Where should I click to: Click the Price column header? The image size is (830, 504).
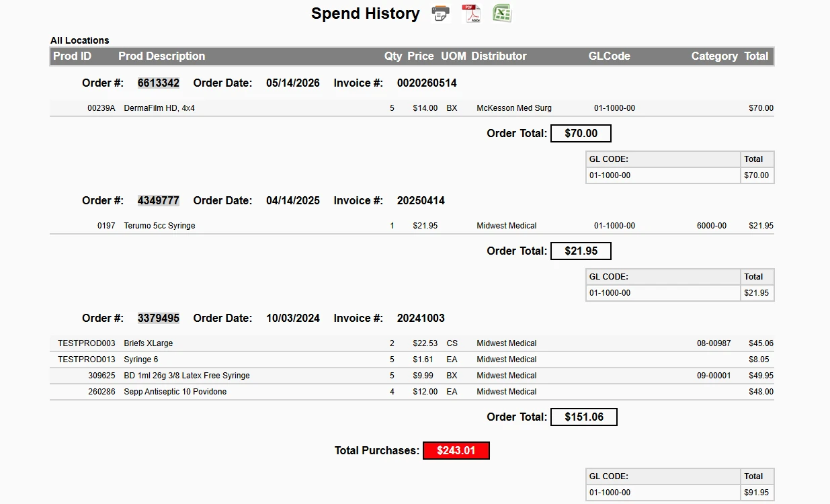click(x=421, y=56)
